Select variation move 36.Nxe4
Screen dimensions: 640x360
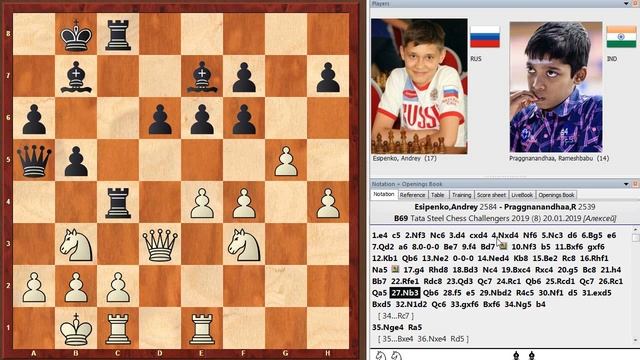tap(432, 339)
